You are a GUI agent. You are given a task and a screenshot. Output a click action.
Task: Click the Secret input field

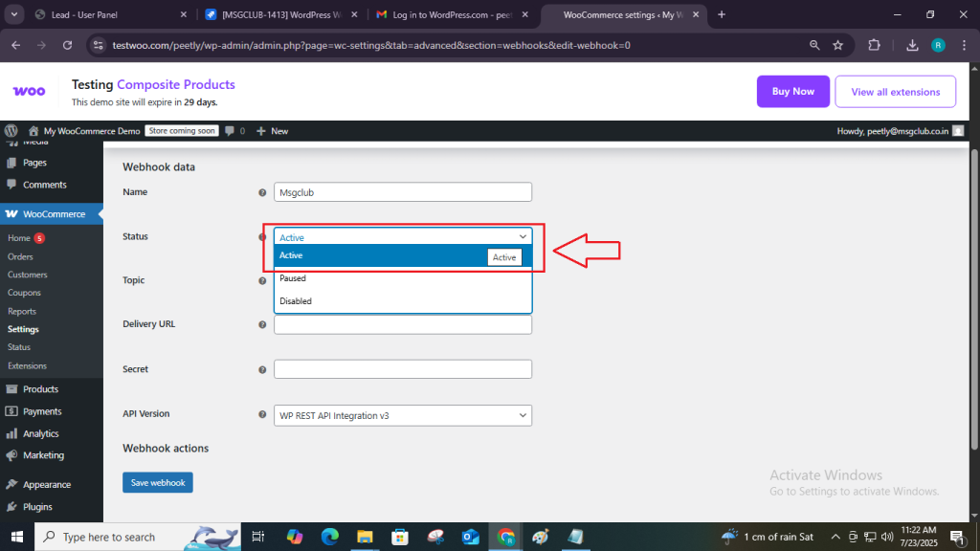tap(403, 369)
